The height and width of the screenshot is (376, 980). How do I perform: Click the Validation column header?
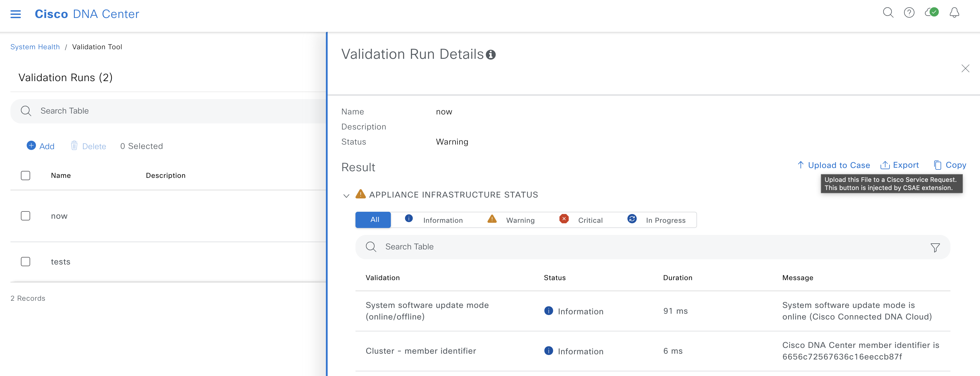click(x=382, y=278)
